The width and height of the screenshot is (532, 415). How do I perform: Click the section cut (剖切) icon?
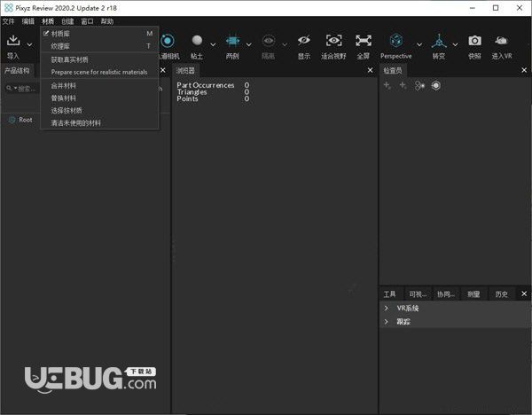point(232,41)
